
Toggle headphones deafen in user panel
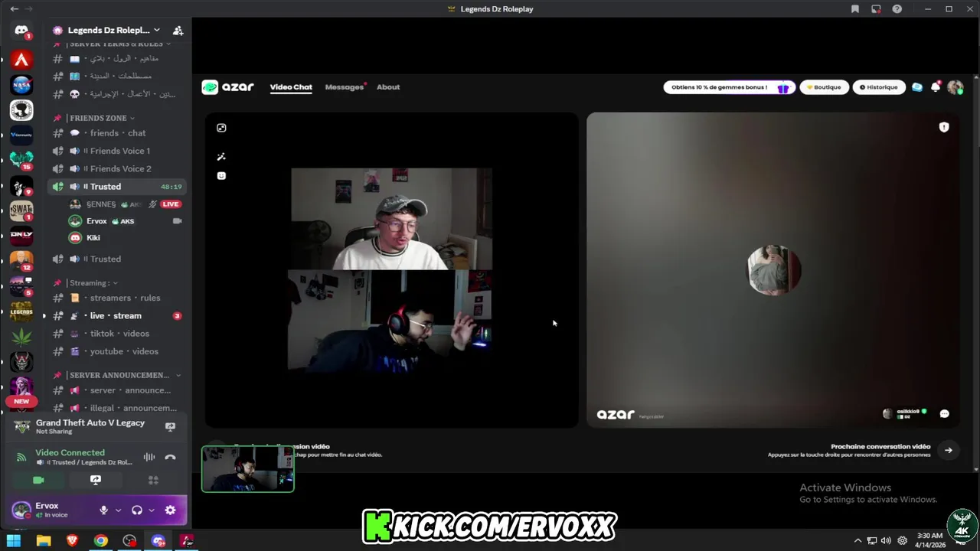pyautogui.click(x=137, y=510)
